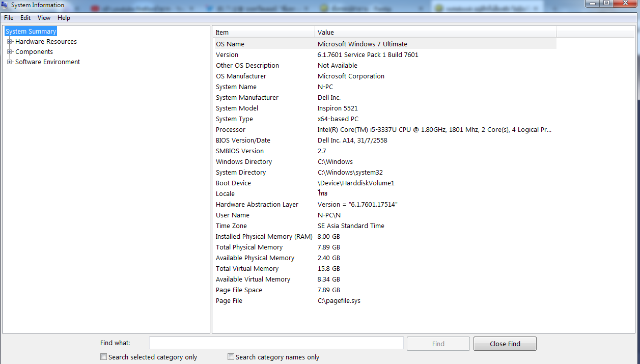Click the Find what input field
The width and height of the screenshot is (640, 364).
click(276, 343)
